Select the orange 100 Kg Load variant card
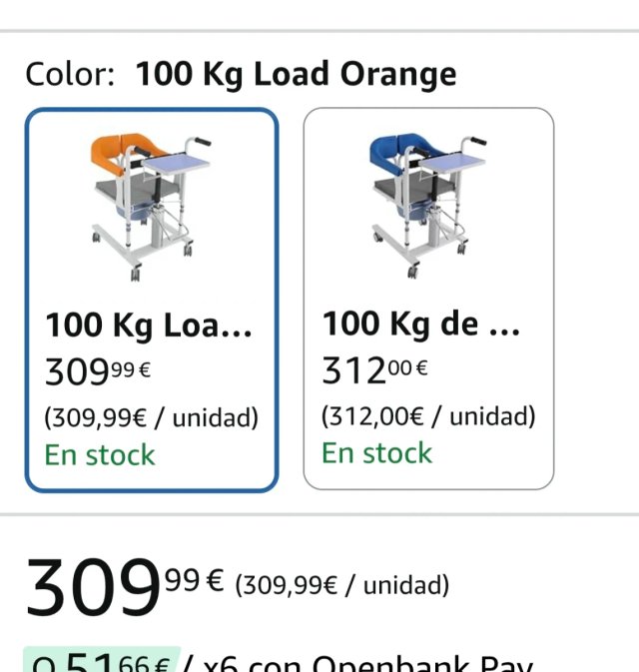Image resolution: width=639 pixels, height=672 pixels. (152, 300)
